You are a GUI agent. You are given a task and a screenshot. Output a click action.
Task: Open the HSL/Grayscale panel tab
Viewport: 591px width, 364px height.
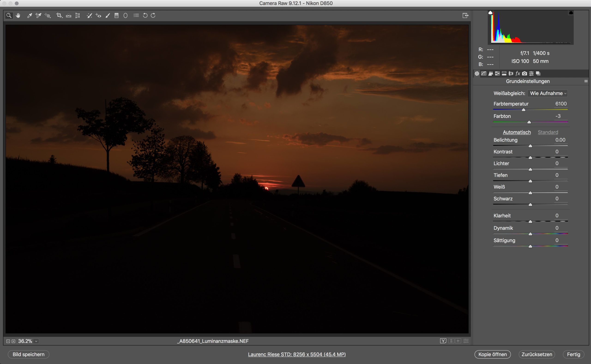497,74
